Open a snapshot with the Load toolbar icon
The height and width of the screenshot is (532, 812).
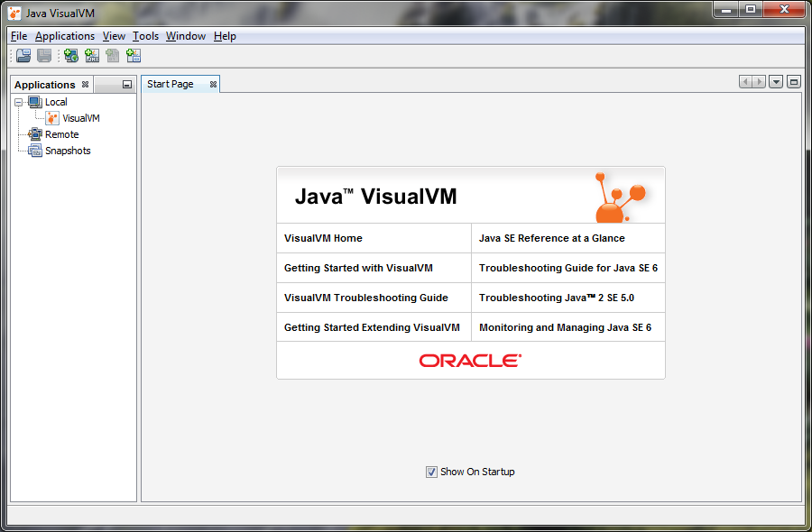coord(23,55)
